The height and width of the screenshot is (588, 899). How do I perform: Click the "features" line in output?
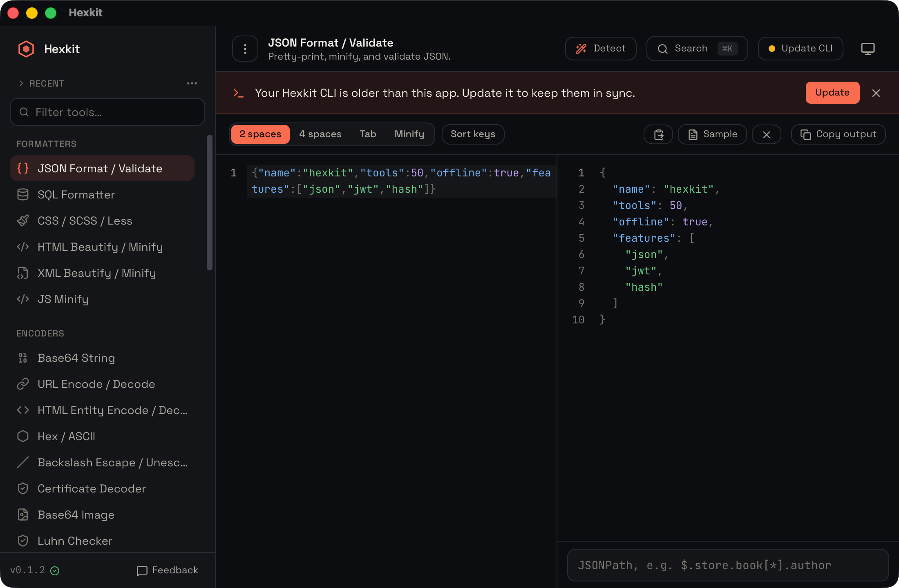(x=653, y=238)
